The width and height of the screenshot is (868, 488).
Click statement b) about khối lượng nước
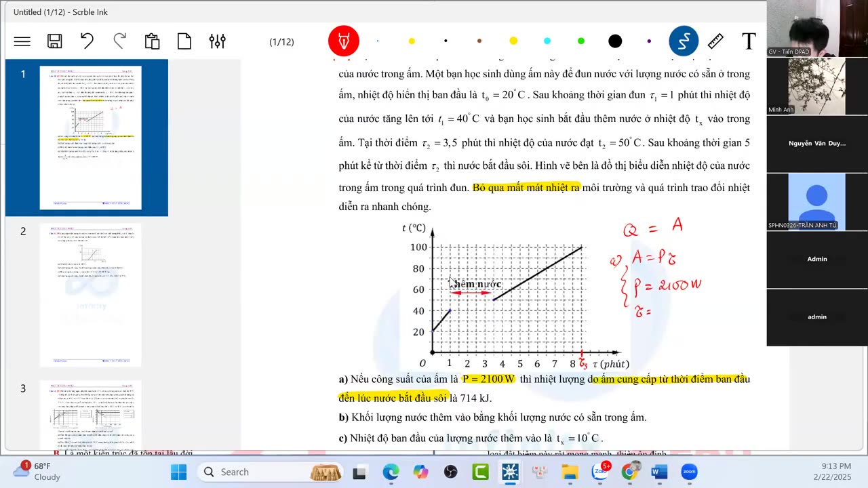492,417
